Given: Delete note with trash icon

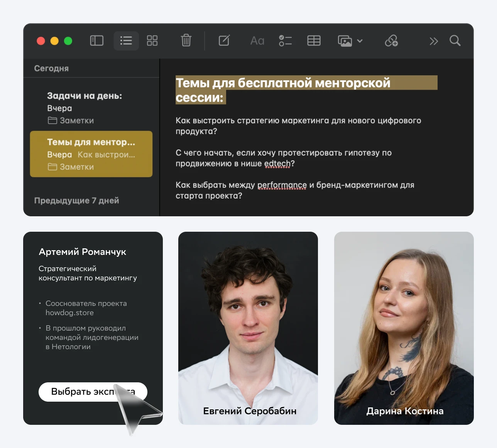Looking at the screenshot, I should click(x=186, y=41).
